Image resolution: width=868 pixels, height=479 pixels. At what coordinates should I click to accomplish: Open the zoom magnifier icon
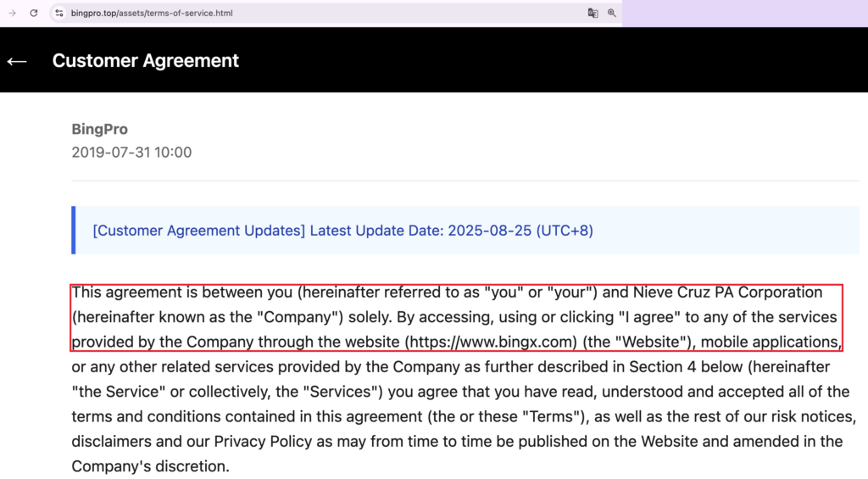click(x=612, y=13)
